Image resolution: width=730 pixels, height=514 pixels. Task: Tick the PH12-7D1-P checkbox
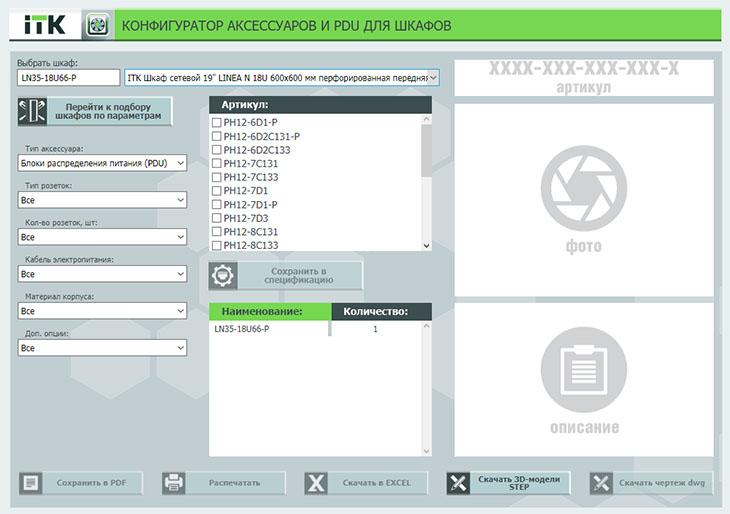[x=216, y=204]
